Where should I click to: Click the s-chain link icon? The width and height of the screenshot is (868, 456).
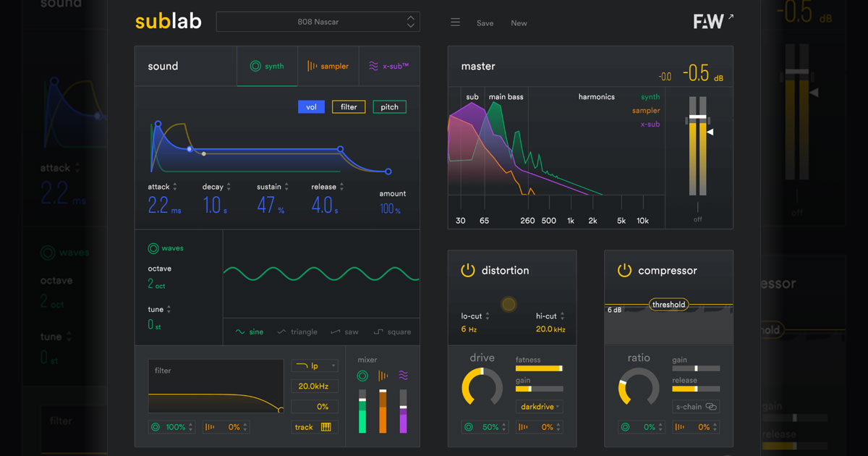point(711,407)
